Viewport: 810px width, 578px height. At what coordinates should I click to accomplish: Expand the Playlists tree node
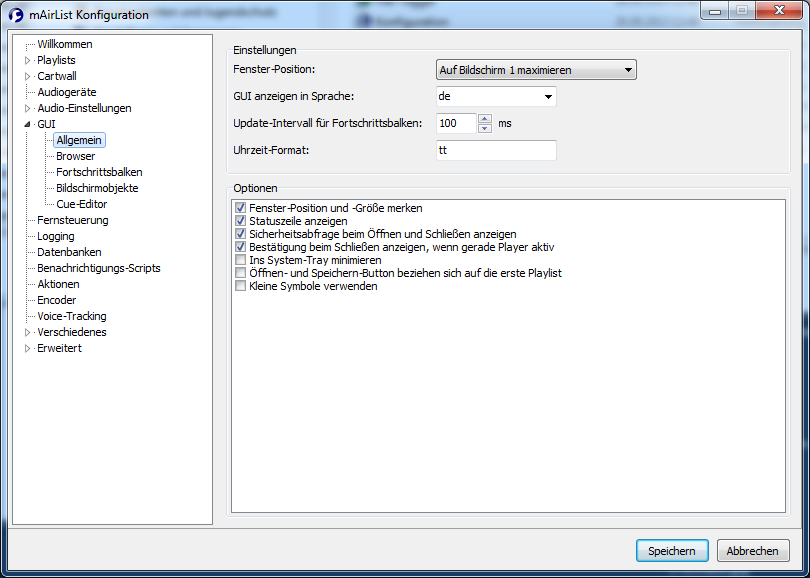point(28,60)
